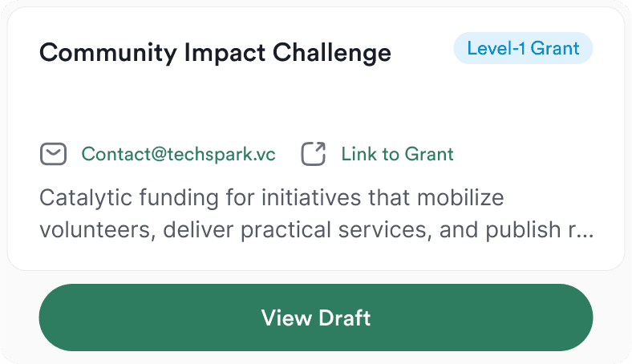Click the green 'Link to Grant' text
This screenshot has width=632, height=364.
pos(397,154)
